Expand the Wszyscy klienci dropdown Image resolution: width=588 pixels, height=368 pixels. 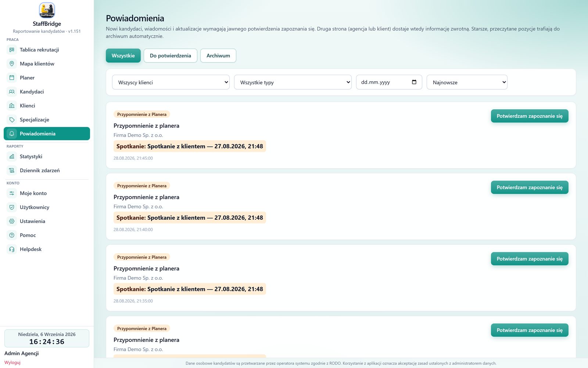[171, 82]
